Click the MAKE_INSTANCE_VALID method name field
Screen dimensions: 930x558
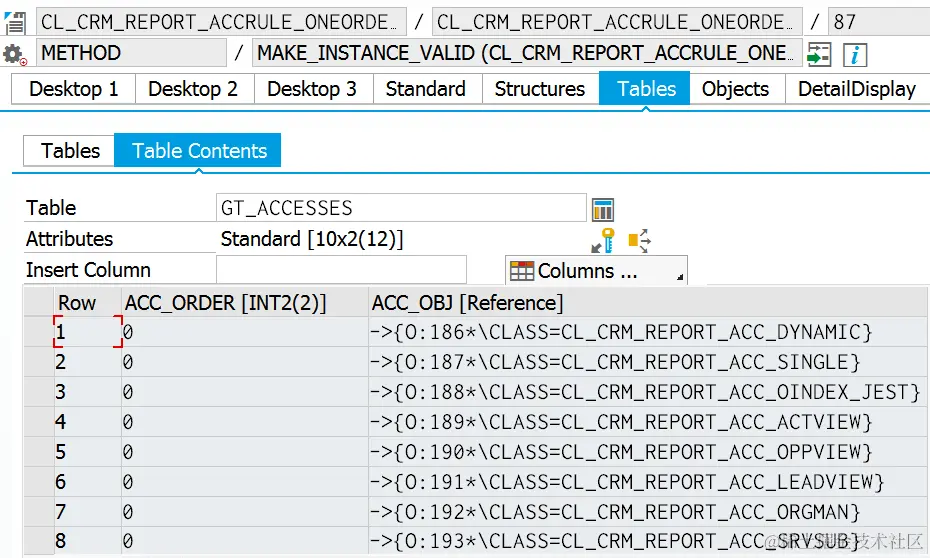click(x=527, y=53)
